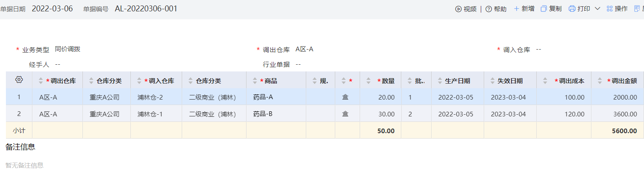Click the sort arrows on 商品 column
Screen dimensions: 644x171
pos(255,81)
